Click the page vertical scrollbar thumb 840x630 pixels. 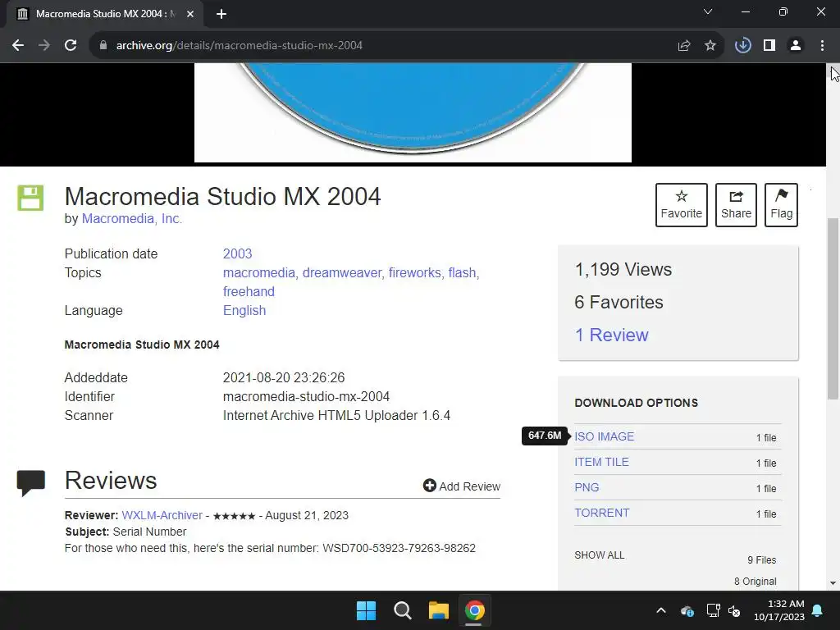833,308
